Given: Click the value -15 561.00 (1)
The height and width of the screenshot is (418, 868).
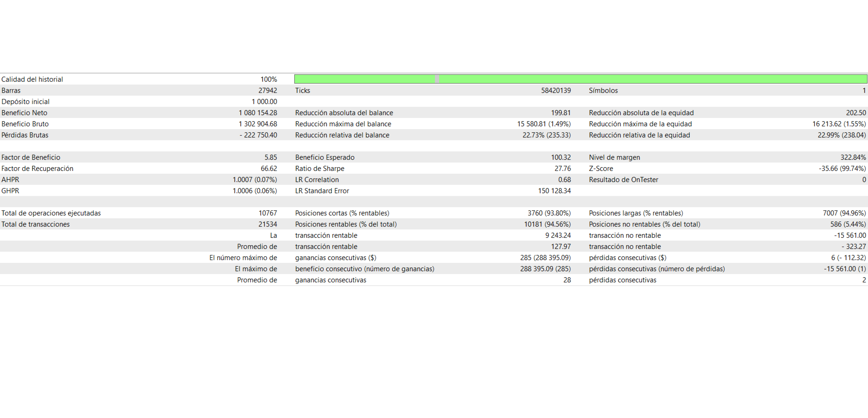Looking at the screenshot, I should click(x=845, y=269).
